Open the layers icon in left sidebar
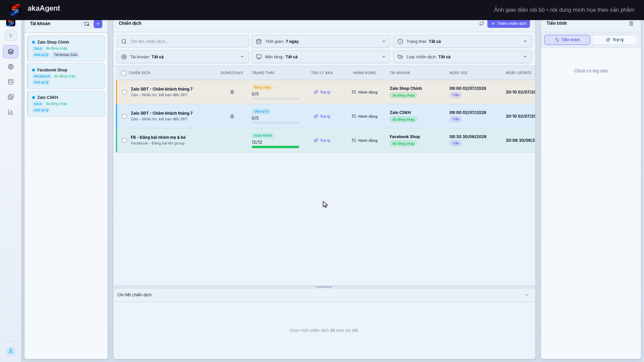The image size is (644, 362). point(11,52)
